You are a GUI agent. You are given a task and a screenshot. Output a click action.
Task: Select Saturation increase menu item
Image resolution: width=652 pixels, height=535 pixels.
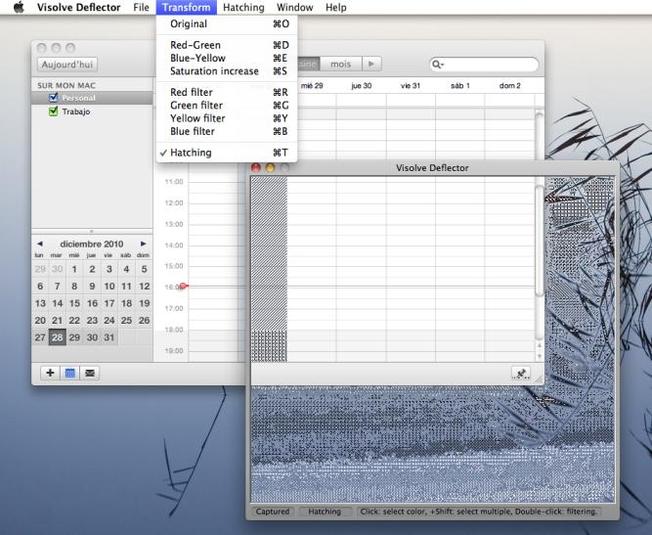click(214, 71)
